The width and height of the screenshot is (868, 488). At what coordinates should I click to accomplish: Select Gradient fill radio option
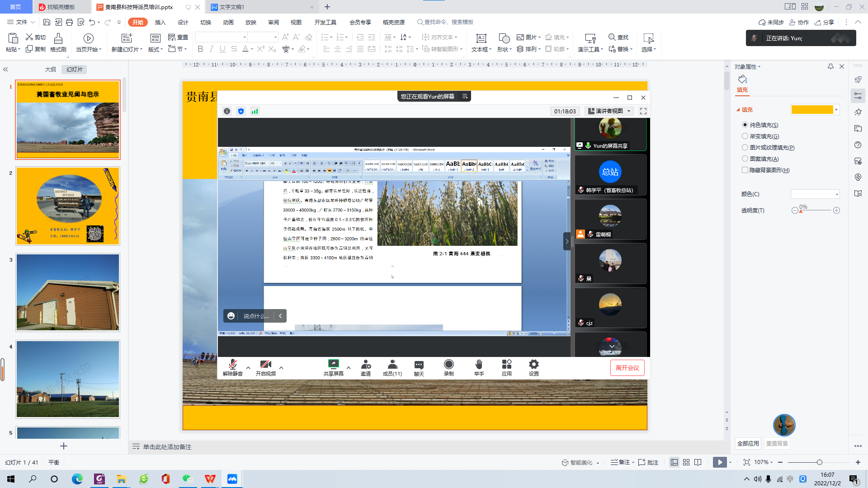click(745, 136)
